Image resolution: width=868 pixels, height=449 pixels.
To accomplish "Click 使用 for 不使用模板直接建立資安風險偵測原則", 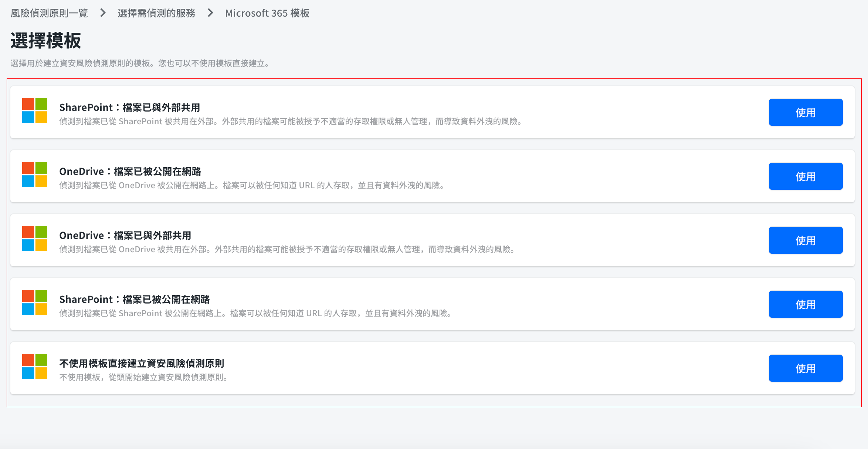I will coord(806,368).
